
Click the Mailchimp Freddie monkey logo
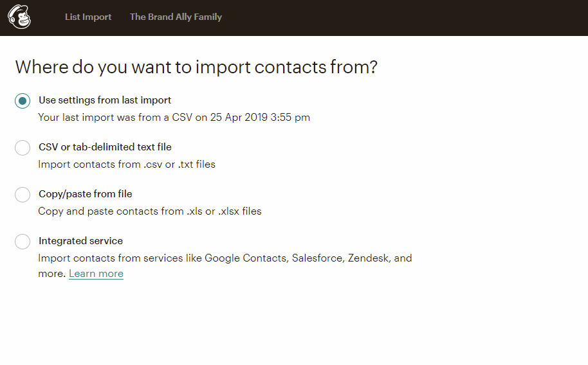coord(19,17)
